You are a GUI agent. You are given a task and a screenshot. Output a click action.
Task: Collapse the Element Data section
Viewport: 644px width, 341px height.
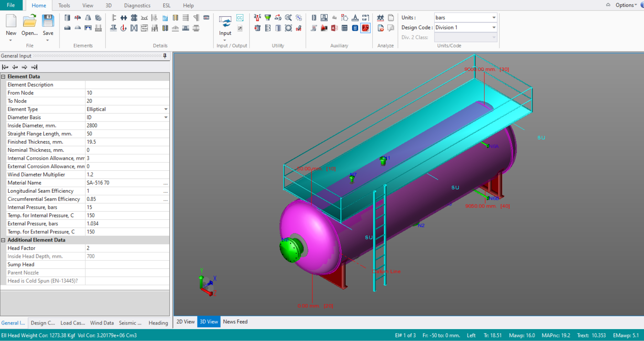3,76
